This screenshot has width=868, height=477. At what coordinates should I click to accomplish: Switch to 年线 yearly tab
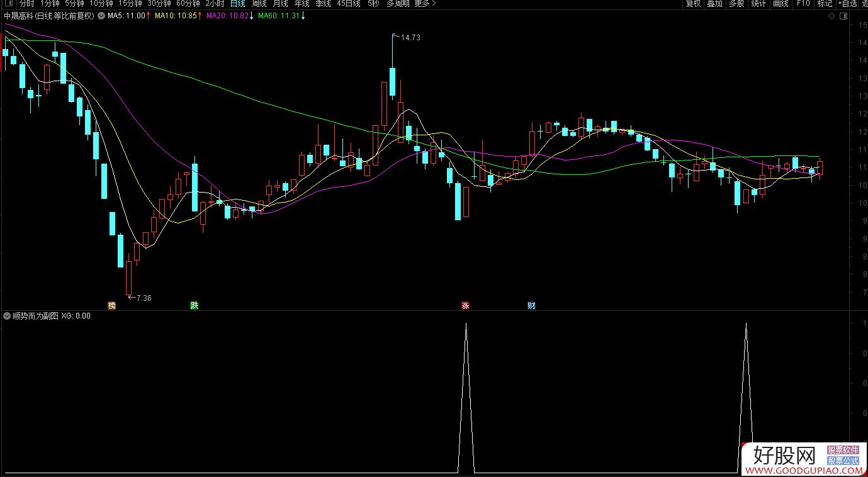(x=302, y=4)
